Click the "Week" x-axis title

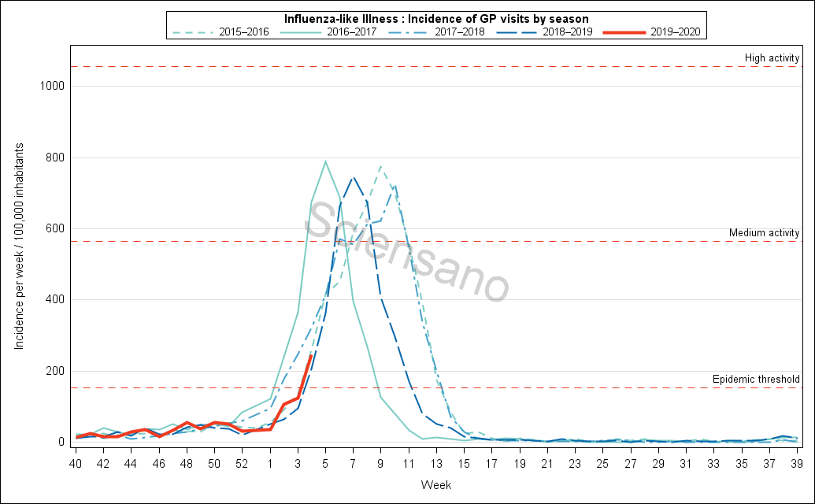point(435,484)
